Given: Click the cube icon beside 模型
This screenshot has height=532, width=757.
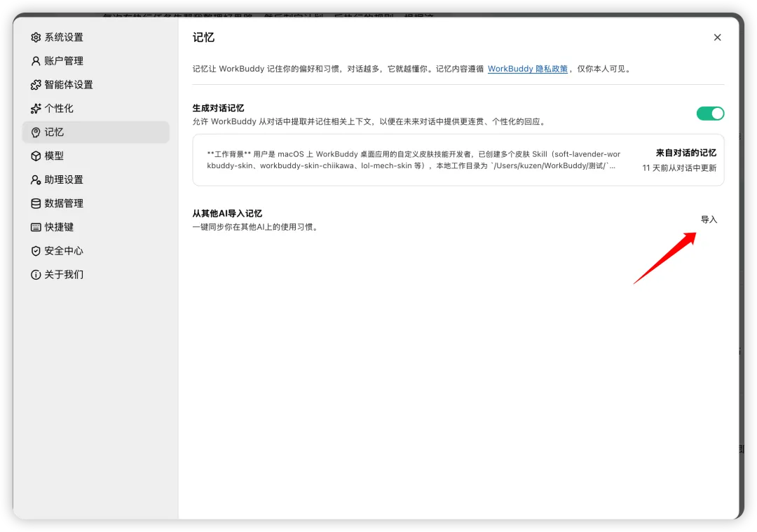Looking at the screenshot, I should 36,156.
